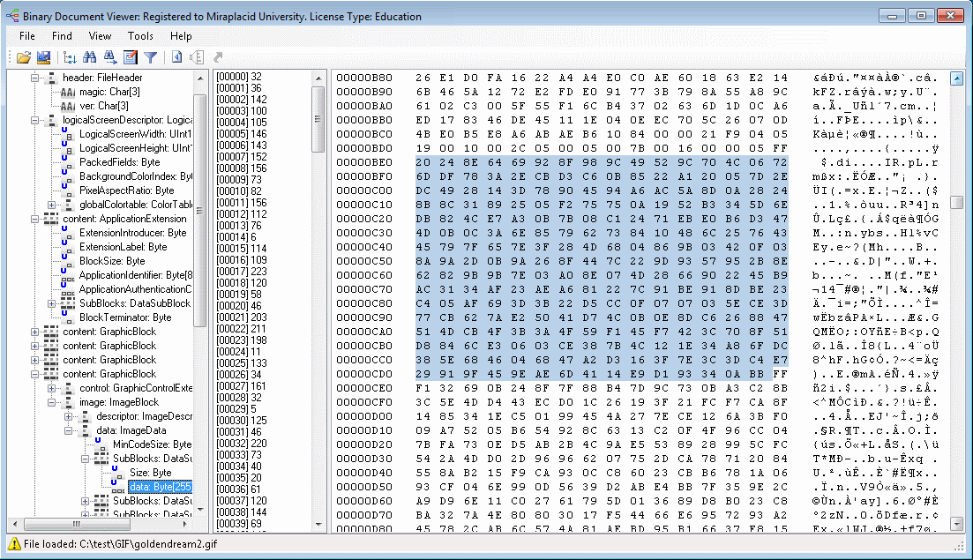Select the PixelAspectRatio: Byte tree item
Screen dimensions: 973x560
127,190
